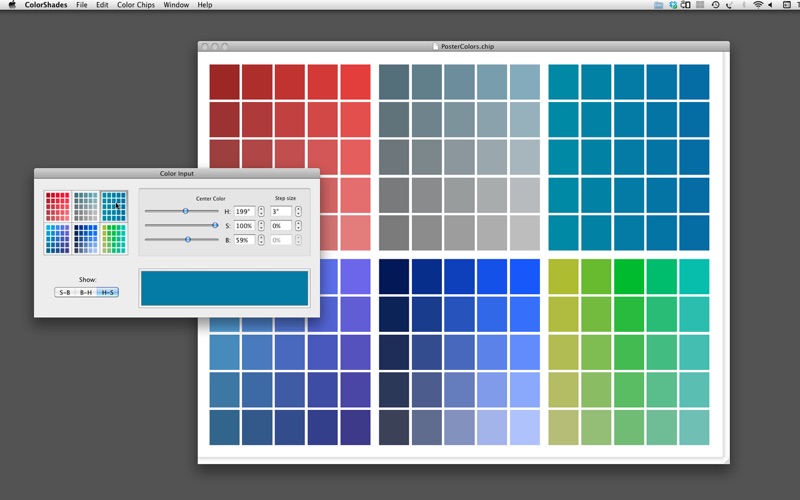Click the Hue center color stepper
The width and height of the screenshot is (800, 500).
[261, 211]
